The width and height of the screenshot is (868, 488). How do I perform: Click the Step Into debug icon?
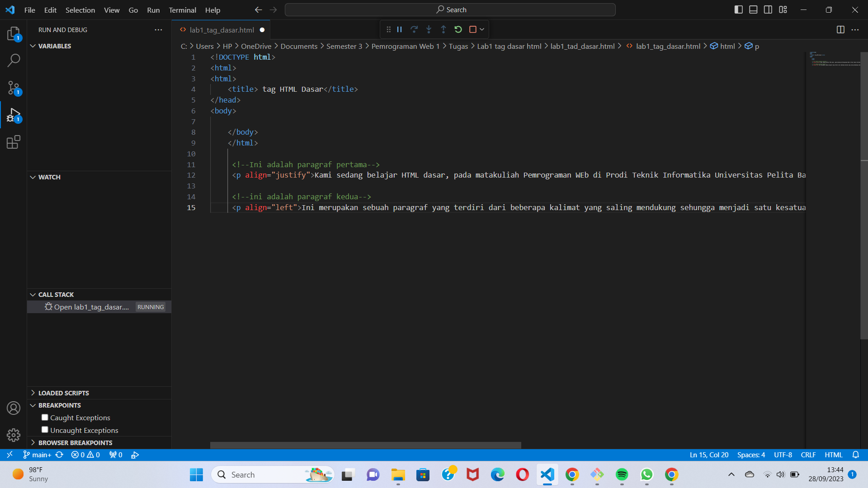tap(429, 29)
